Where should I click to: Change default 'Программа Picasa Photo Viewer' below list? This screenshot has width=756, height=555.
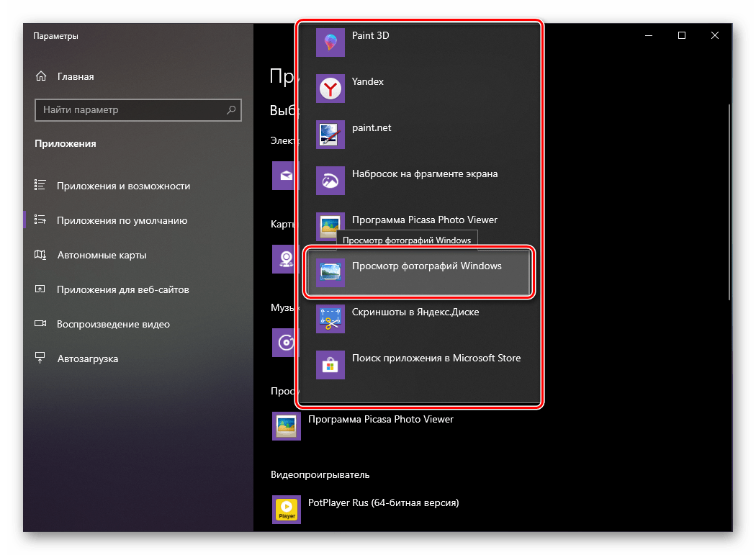[x=381, y=419]
